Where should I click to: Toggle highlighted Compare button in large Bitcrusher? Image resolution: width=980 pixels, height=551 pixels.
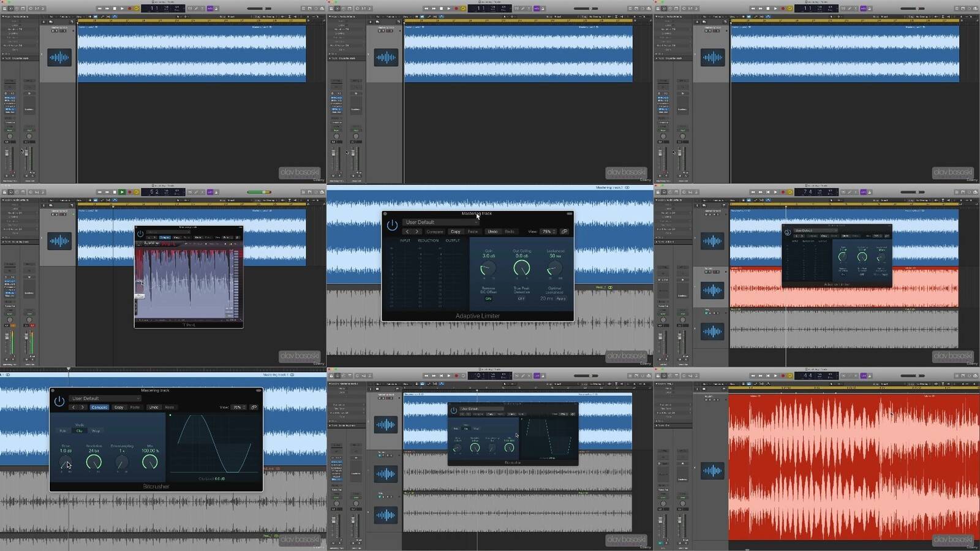pyautogui.click(x=99, y=407)
